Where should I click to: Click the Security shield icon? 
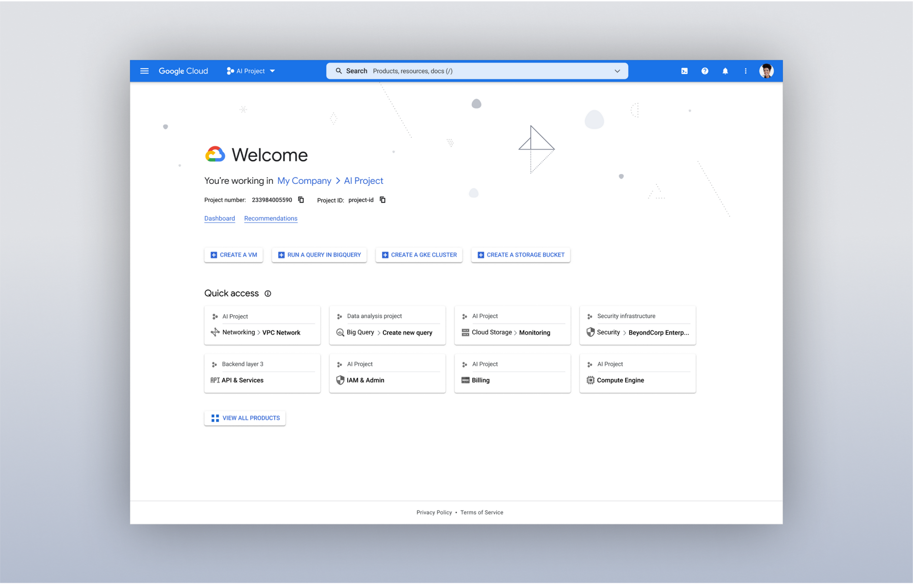590,332
